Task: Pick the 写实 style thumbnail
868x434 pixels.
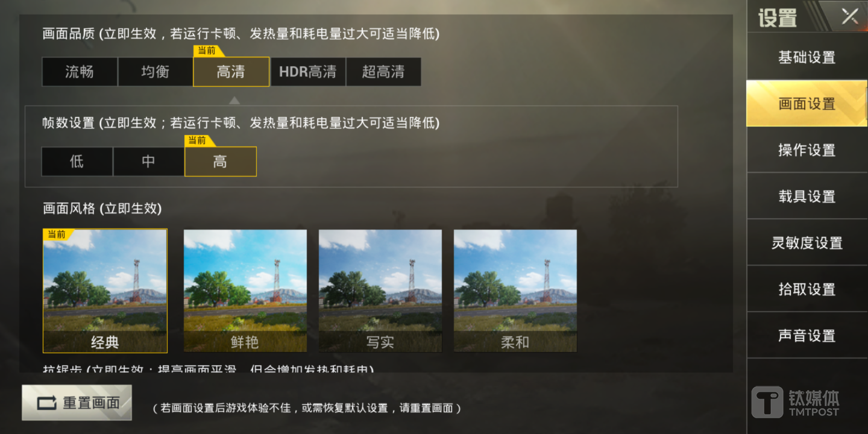Action: click(x=380, y=291)
